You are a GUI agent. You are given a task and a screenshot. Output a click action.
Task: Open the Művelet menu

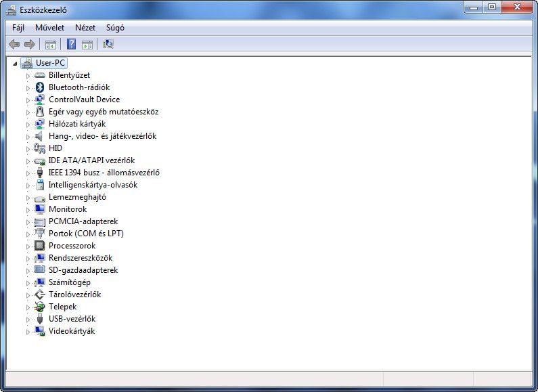click(50, 28)
